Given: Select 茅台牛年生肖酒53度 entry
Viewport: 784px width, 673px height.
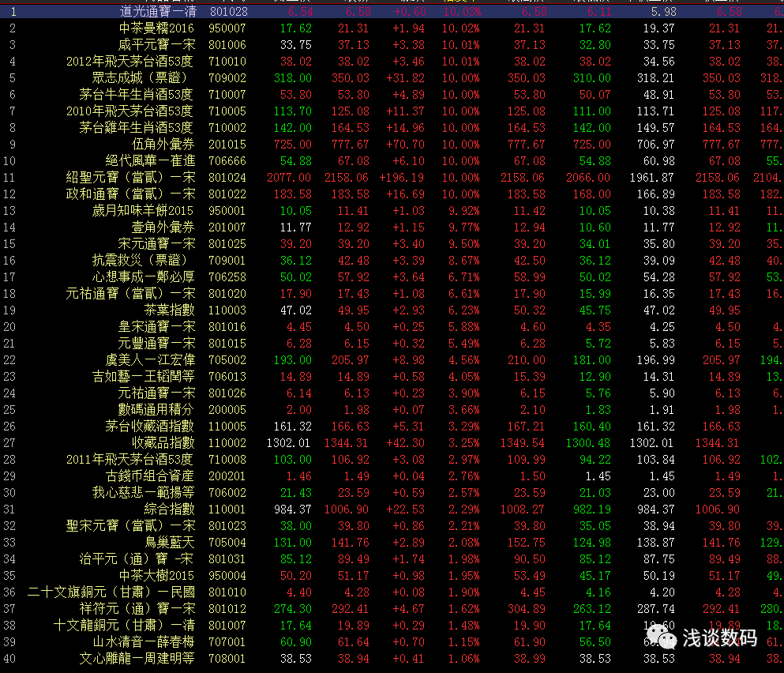Looking at the screenshot, I should coord(136,95).
